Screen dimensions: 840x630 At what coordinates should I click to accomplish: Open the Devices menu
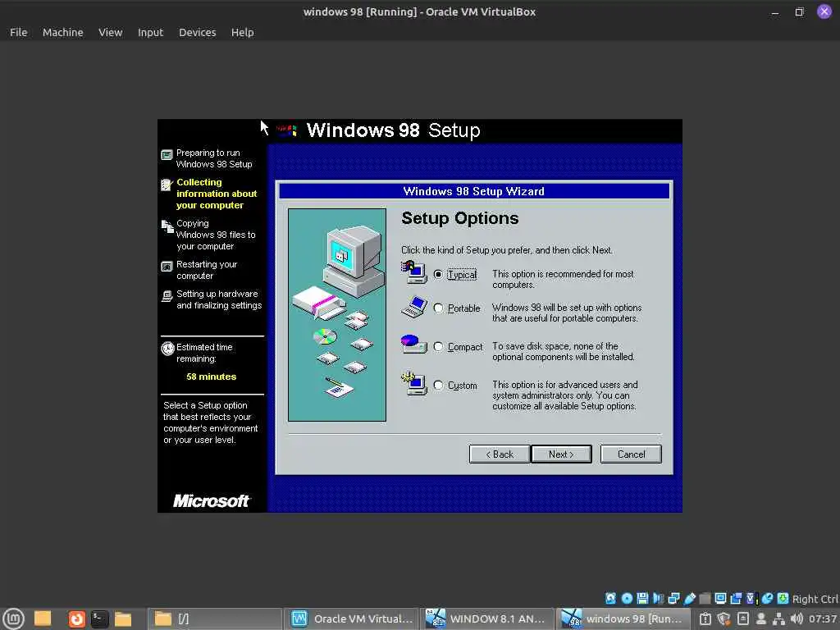197,32
